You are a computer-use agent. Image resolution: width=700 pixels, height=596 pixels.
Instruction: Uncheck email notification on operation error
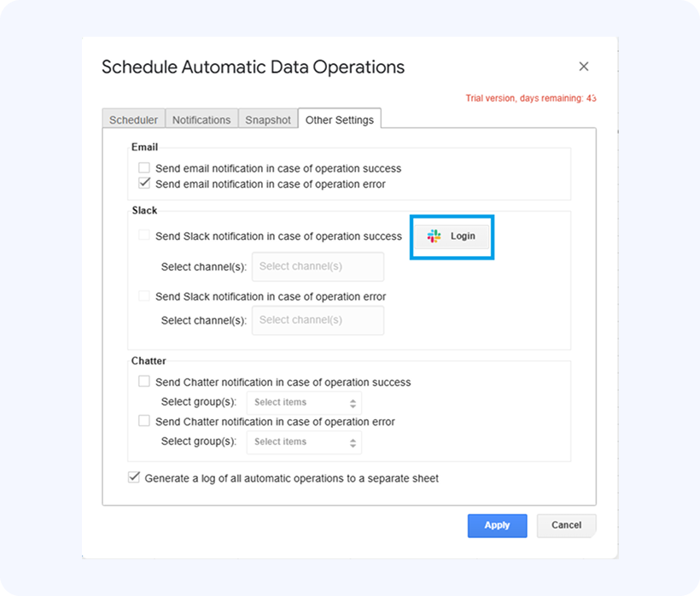pyautogui.click(x=144, y=183)
